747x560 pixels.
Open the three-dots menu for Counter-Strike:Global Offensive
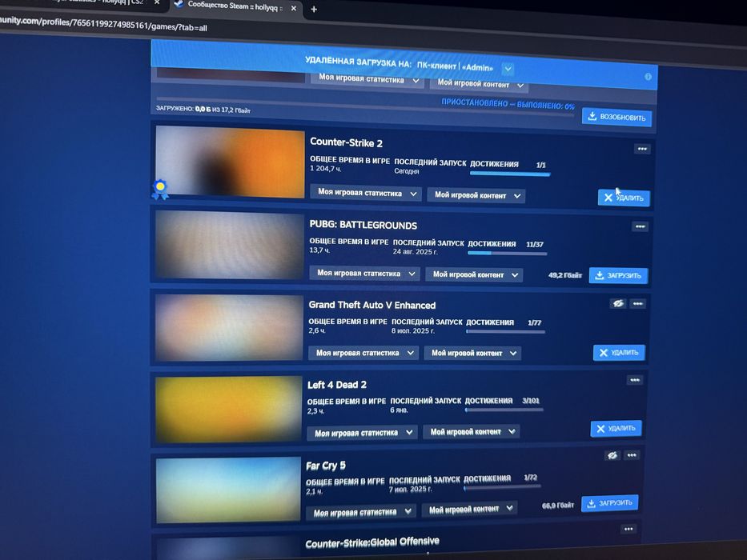629,529
